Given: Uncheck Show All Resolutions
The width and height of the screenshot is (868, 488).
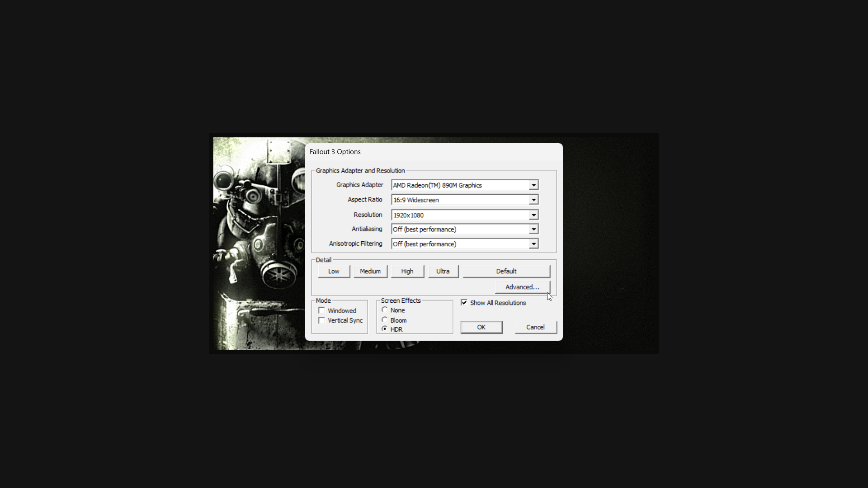Looking at the screenshot, I should [464, 302].
